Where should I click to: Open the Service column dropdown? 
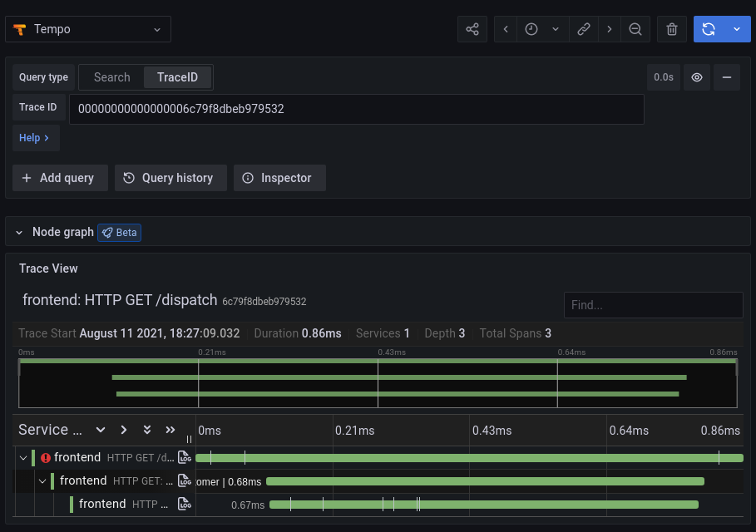click(101, 430)
